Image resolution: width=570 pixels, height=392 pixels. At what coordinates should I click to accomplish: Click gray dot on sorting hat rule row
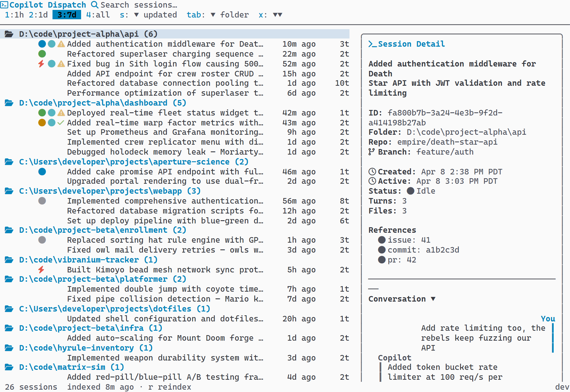click(42, 240)
